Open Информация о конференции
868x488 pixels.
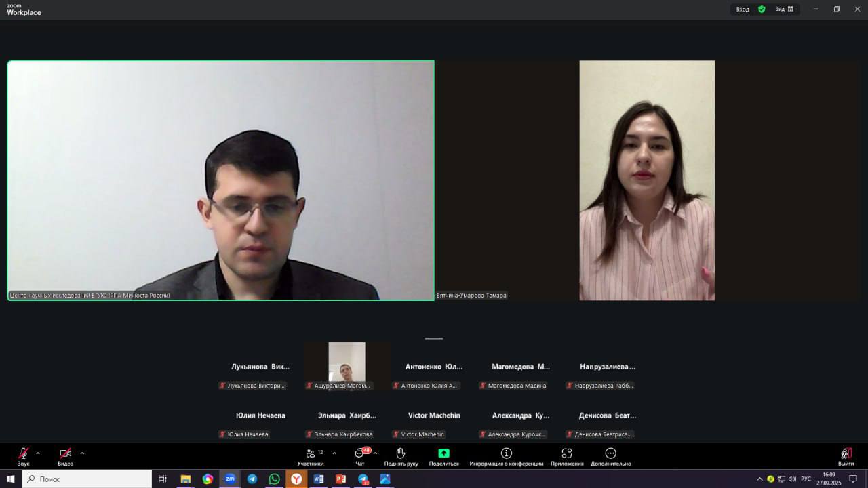pyautogui.click(x=506, y=455)
